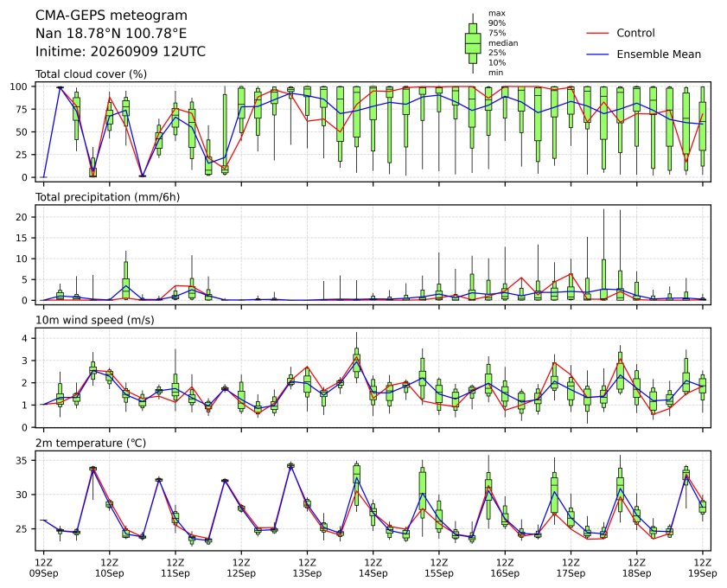
Task: Click the Total precipitation panel title
Action: tap(107, 197)
